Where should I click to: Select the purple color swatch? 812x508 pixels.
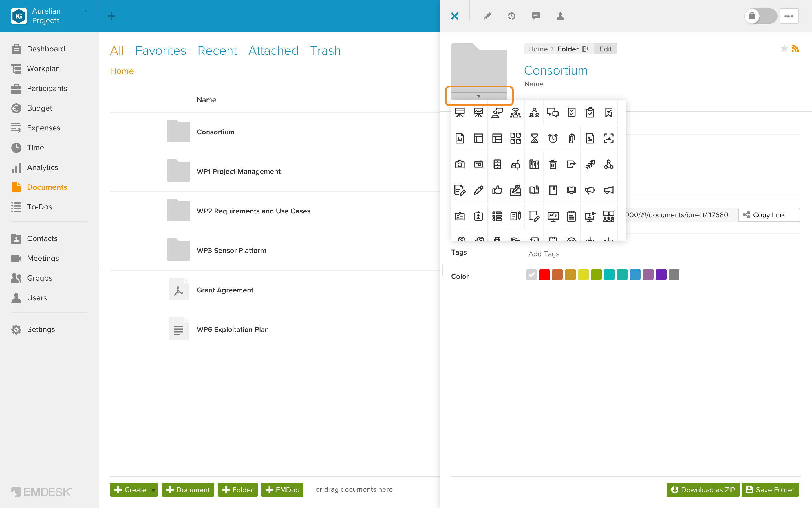coord(661,275)
